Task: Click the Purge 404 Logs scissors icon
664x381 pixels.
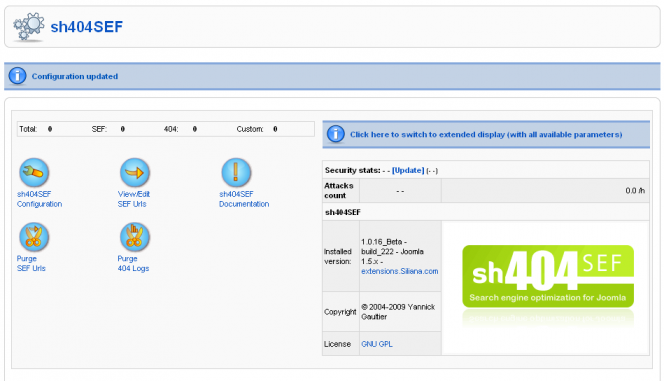Action: click(x=135, y=237)
